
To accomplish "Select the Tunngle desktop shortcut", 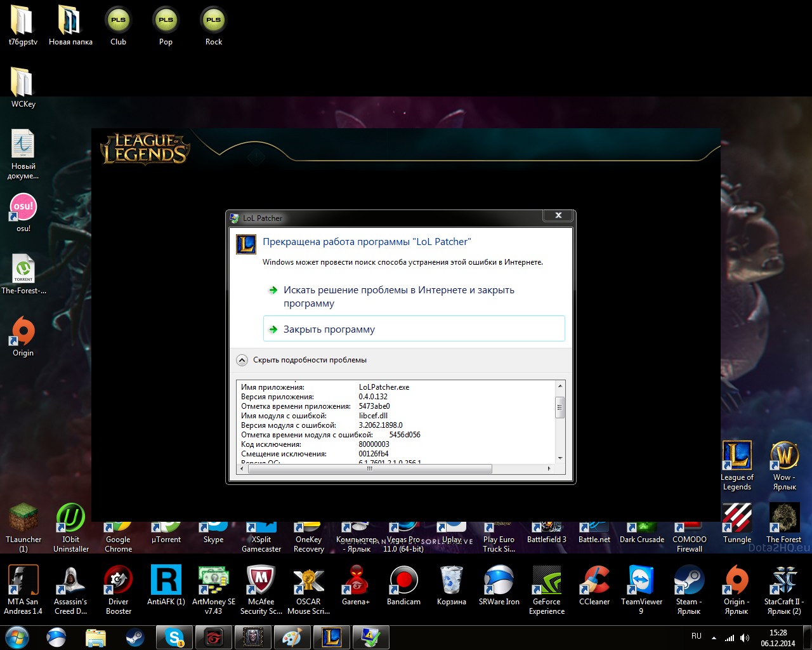I will coord(737,523).
